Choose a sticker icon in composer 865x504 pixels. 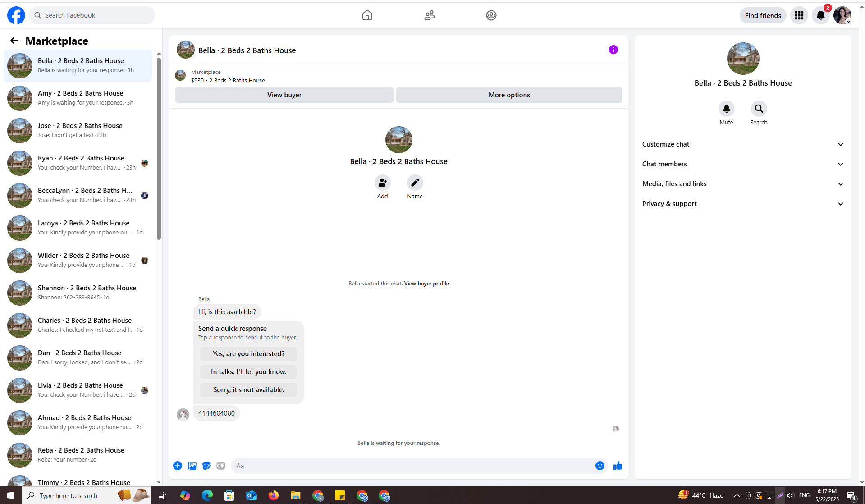click(x=206, y=466)
